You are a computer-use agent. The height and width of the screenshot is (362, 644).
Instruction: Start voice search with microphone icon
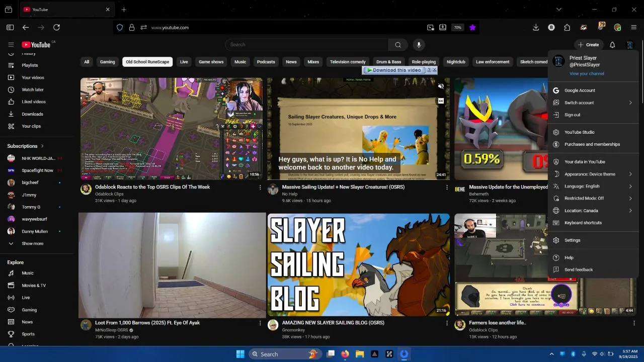coord(419,45)
